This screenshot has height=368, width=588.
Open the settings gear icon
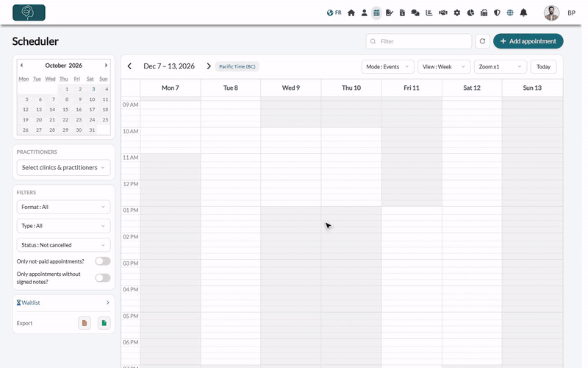tap(456, 13)
